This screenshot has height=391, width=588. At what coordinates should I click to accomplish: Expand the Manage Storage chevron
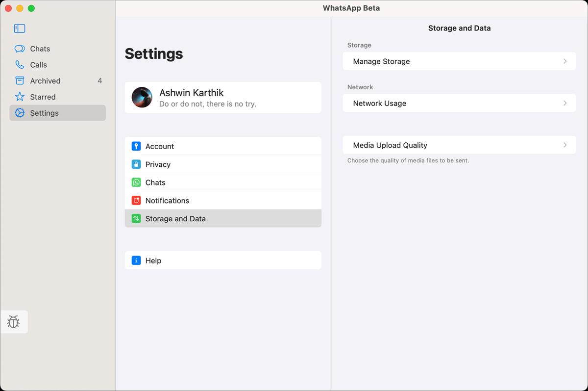564,61
